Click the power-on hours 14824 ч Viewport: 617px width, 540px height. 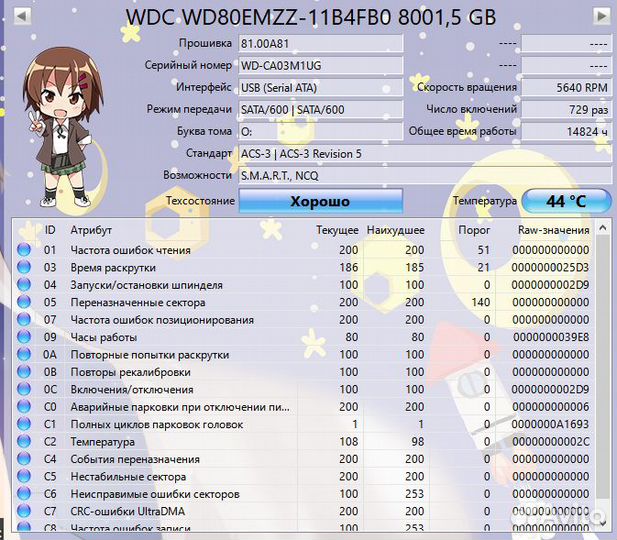coord(566,131)
